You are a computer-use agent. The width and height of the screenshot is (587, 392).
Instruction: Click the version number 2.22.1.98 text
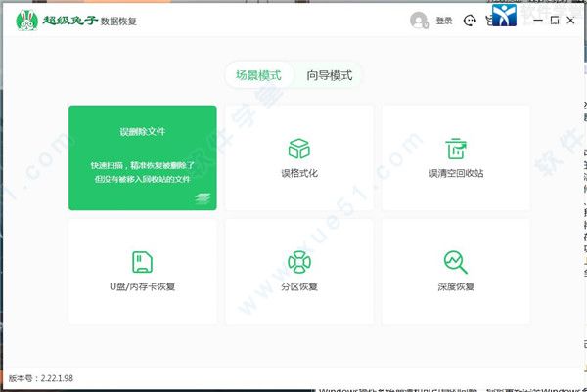coord(57,378)
